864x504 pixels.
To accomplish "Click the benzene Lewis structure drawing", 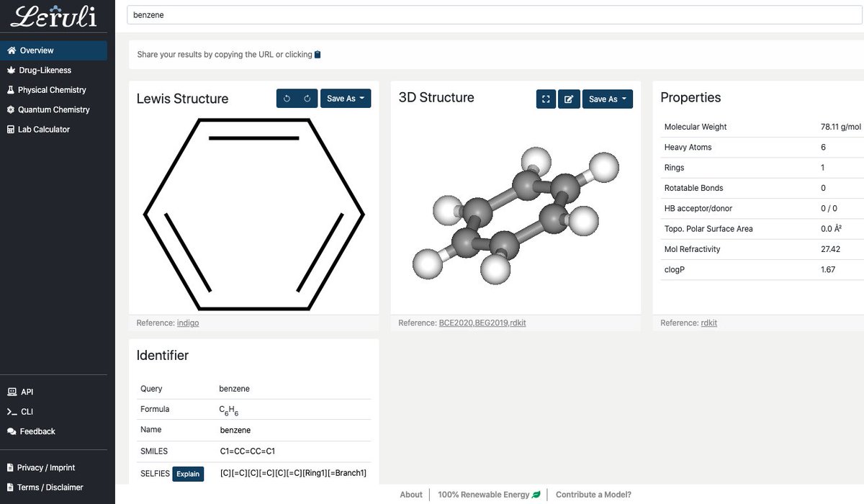I will (x=254, y=214).
